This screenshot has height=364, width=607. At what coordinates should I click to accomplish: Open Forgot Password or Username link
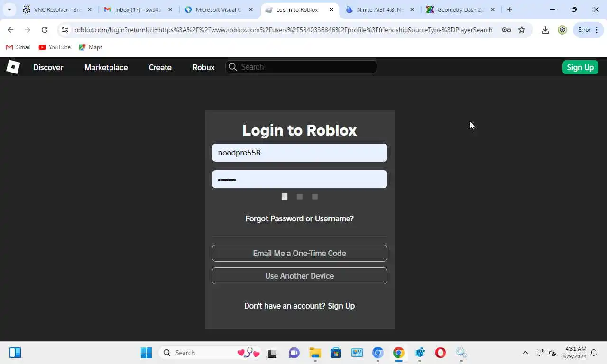coord(299,218)
